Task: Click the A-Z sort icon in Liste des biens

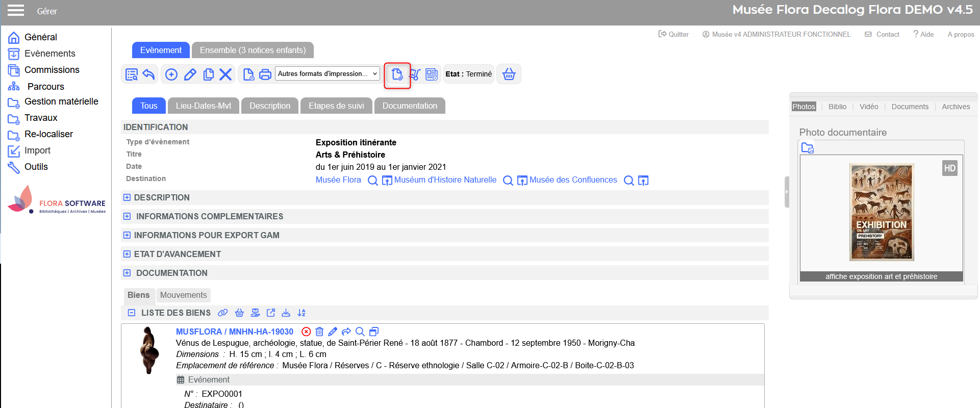Action: tap(301, 313)
